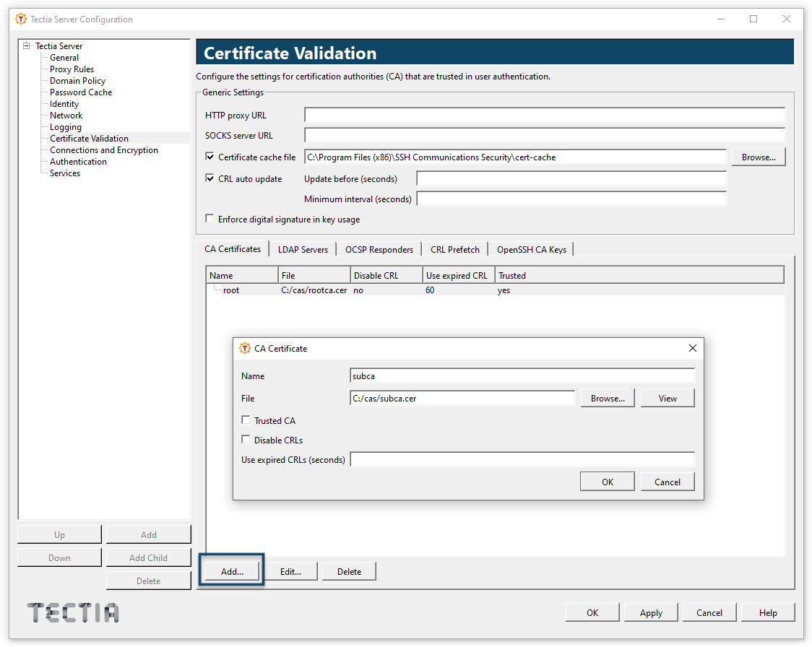Go to Network settings

(66, 116)
